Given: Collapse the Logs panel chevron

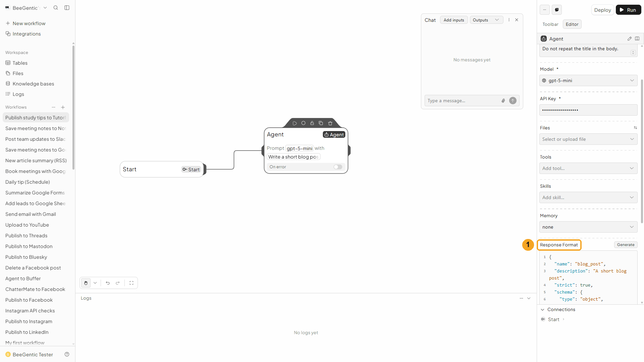Looking at the screenshot, I should pyautogui.click(x=529, y=298).
